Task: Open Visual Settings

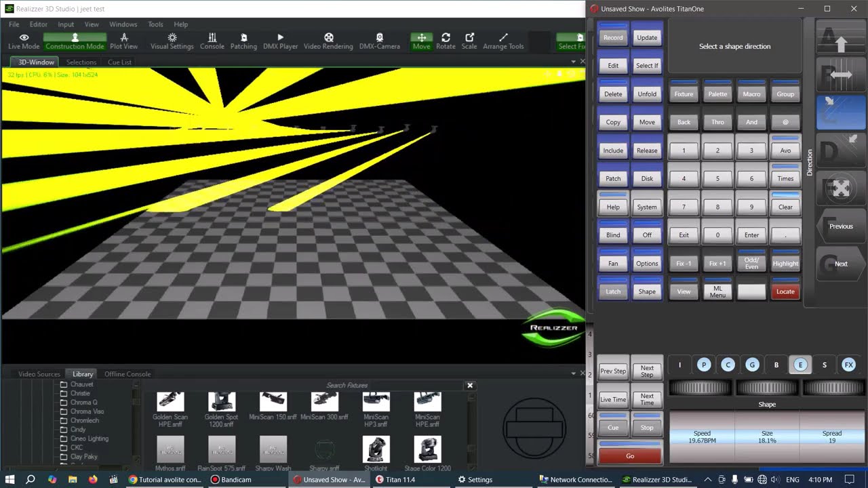Action: pyautogui.click(x=172, y=41)
